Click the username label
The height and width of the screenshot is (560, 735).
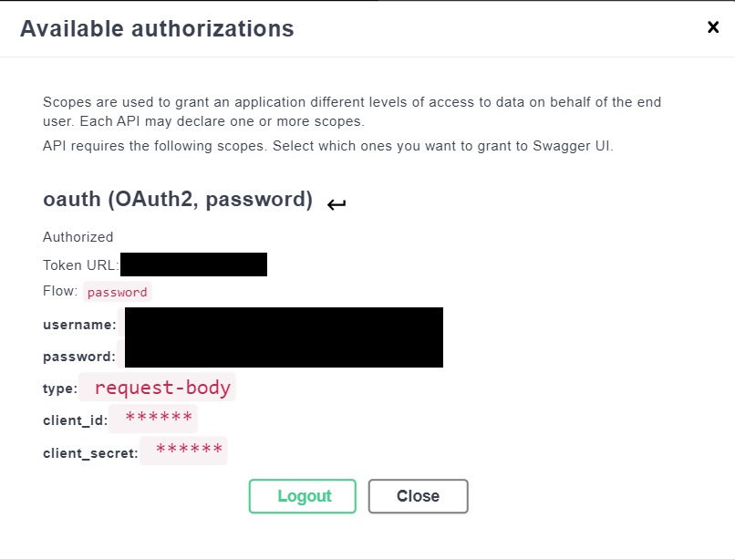79,325
